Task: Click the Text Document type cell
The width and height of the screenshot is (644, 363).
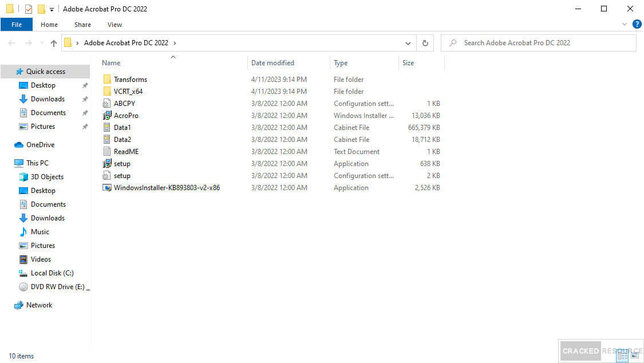Action: (x=357, y=152)
